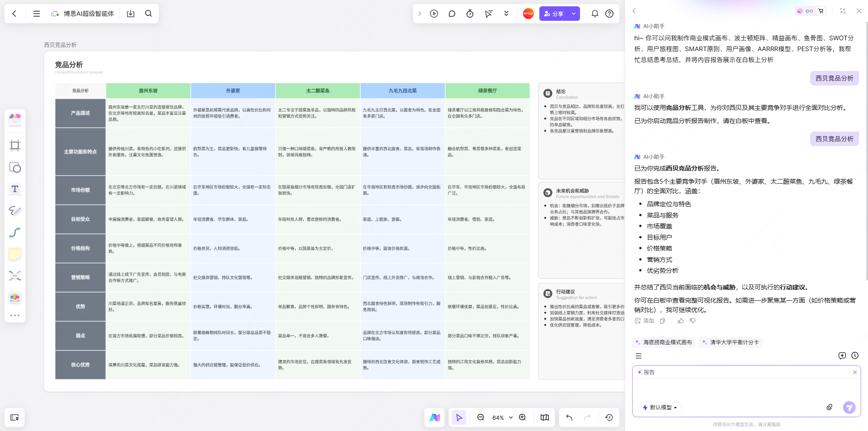Collapse the AI panel with shrink icon
This screenshot has width=868, height=431.
[x=843, y=11]
